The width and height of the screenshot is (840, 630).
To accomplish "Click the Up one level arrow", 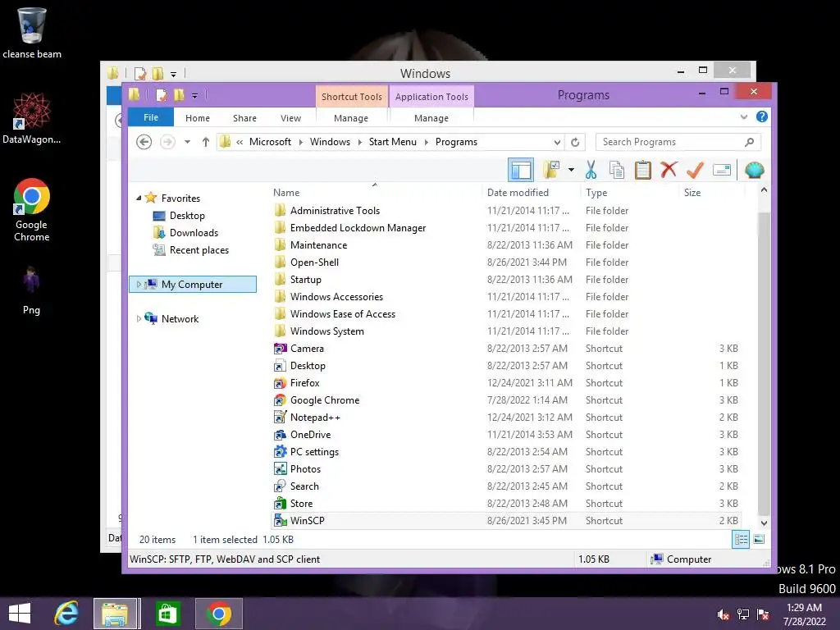I will (x=206, y=142).
